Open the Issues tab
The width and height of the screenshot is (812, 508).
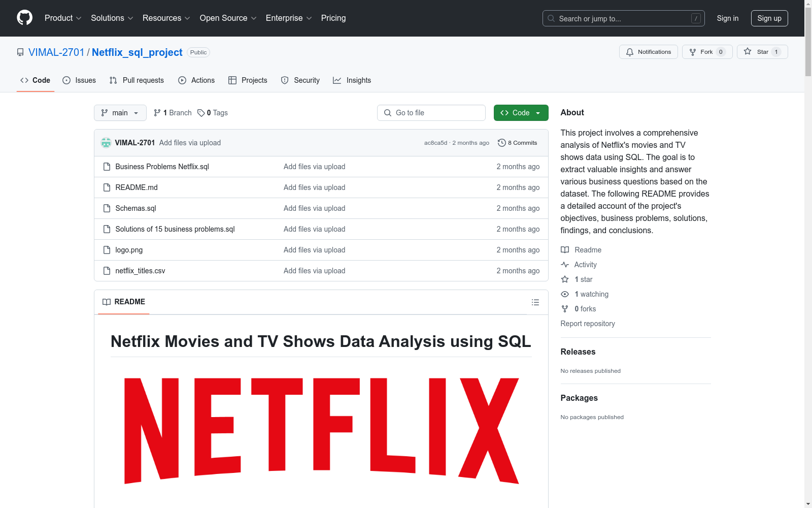pos(79,80)
